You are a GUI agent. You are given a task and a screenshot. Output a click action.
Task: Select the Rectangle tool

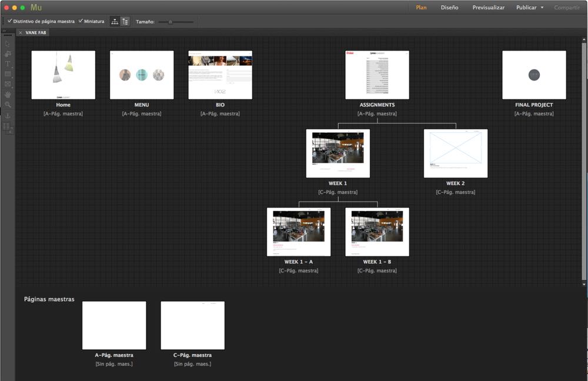[8, 74]
